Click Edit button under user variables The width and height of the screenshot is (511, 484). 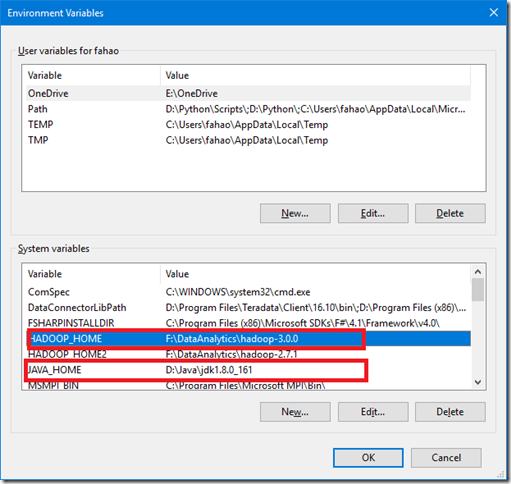click(x=373, y=213)
